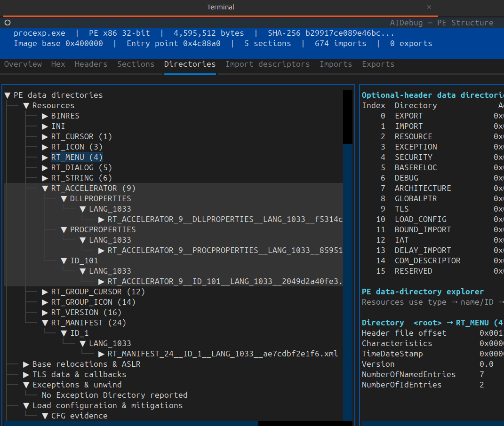The height and width of the screenshot is (426, 504).
Task: Collapse LANG_1033 under ID_101
Action: pos(83,271)
